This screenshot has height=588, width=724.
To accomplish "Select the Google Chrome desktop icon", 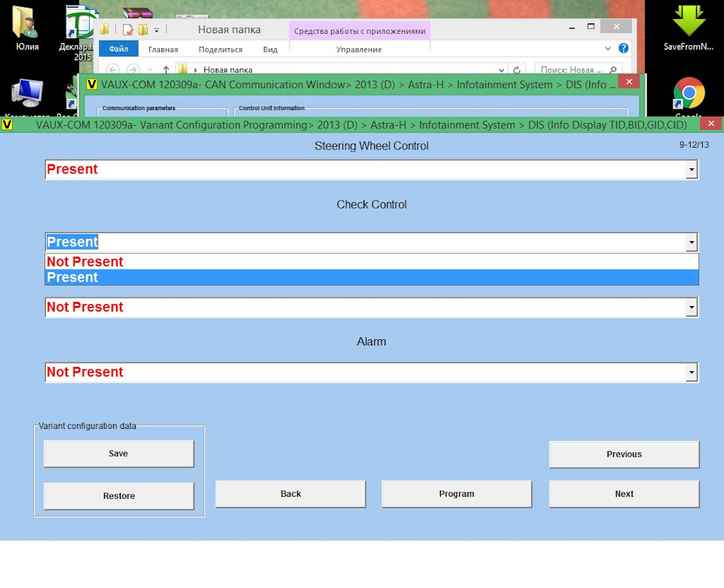I will pos(689,96).
